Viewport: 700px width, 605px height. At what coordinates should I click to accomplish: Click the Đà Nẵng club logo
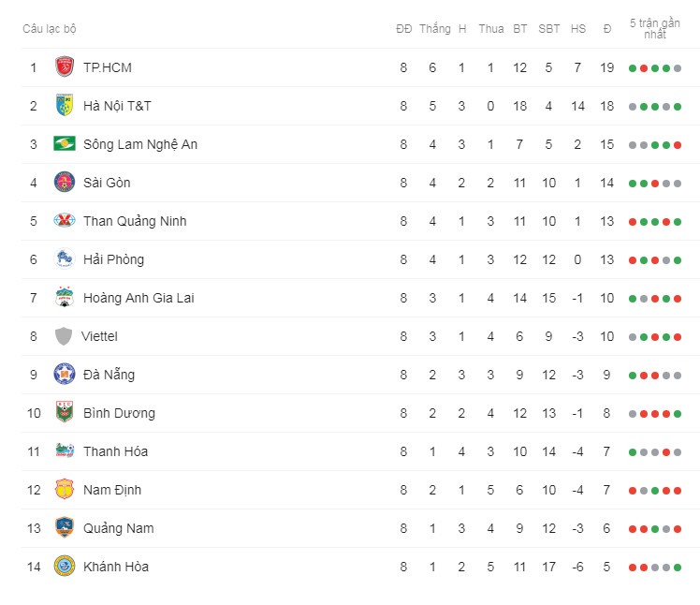[65, 375]
